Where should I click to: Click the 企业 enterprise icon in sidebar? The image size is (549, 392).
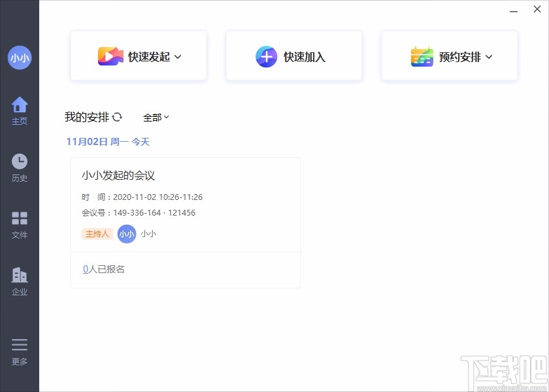(x=20, y=277)
